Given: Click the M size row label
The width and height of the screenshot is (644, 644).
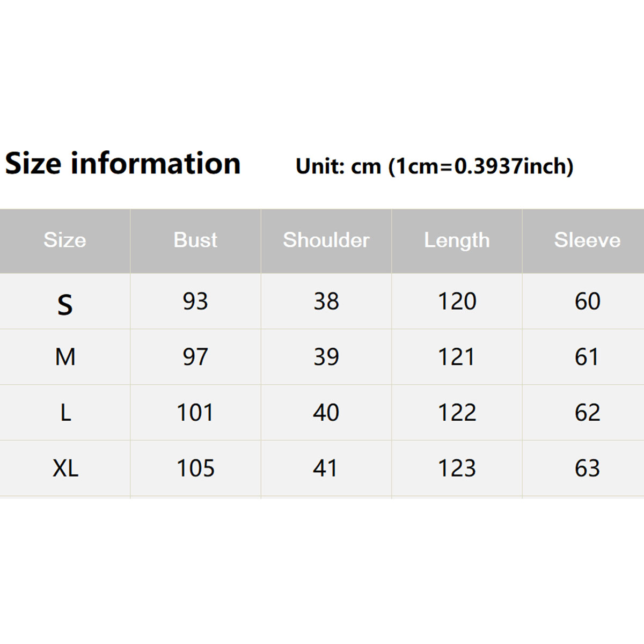Looking at the screenshot, I should point(65,357).
